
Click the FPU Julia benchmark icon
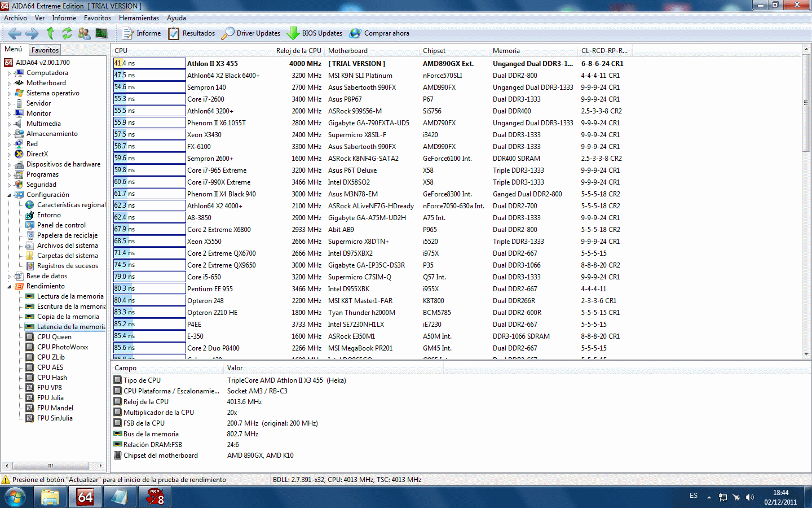pos(30,398)
